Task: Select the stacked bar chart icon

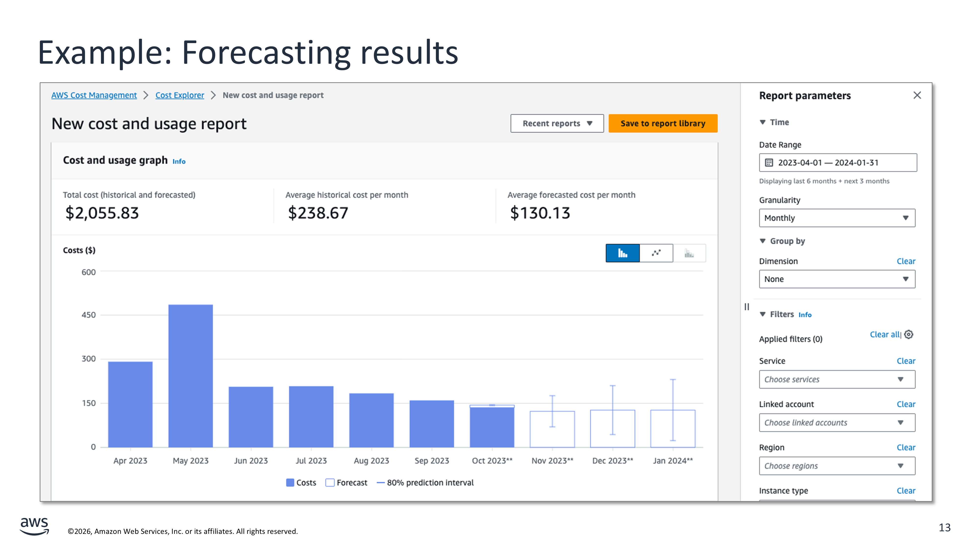Action: pos(689,253)
